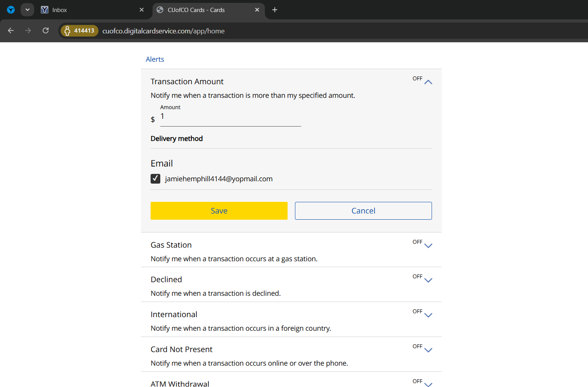Click the browser forward arrow icon
Screen dimensions: 588x387
[28, 31]
